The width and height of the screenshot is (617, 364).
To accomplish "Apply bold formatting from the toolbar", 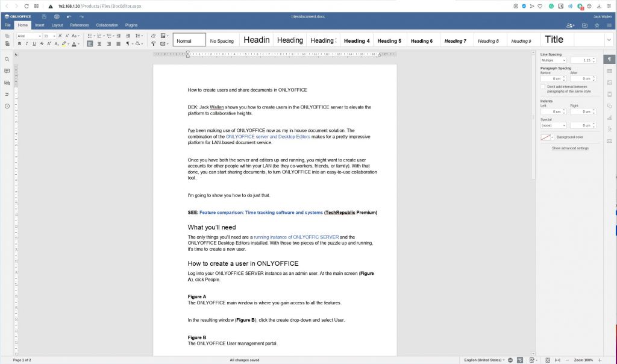I will click(19, 44).
